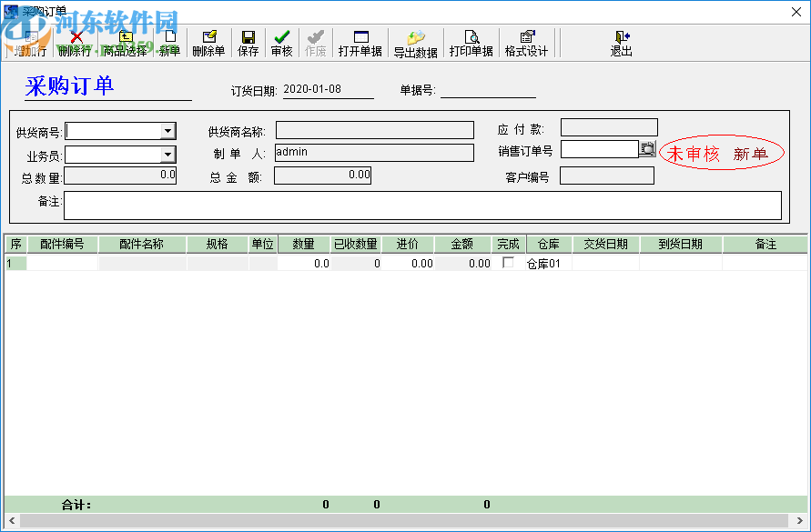Close the 采购订单 window
This screenshot has width=811, height=532.
click(x=796, y=12)
